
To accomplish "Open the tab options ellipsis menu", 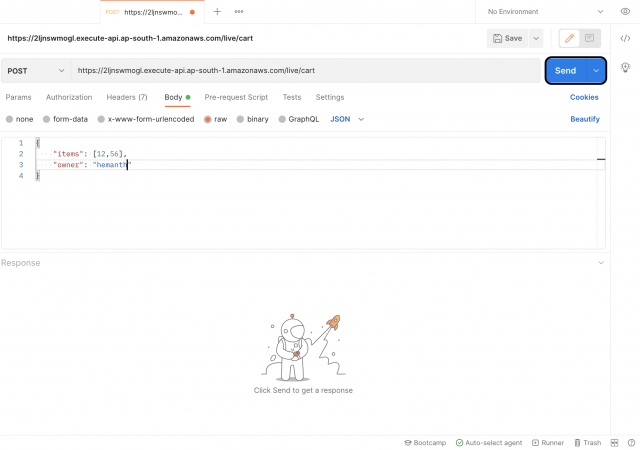I will point(239,12).
